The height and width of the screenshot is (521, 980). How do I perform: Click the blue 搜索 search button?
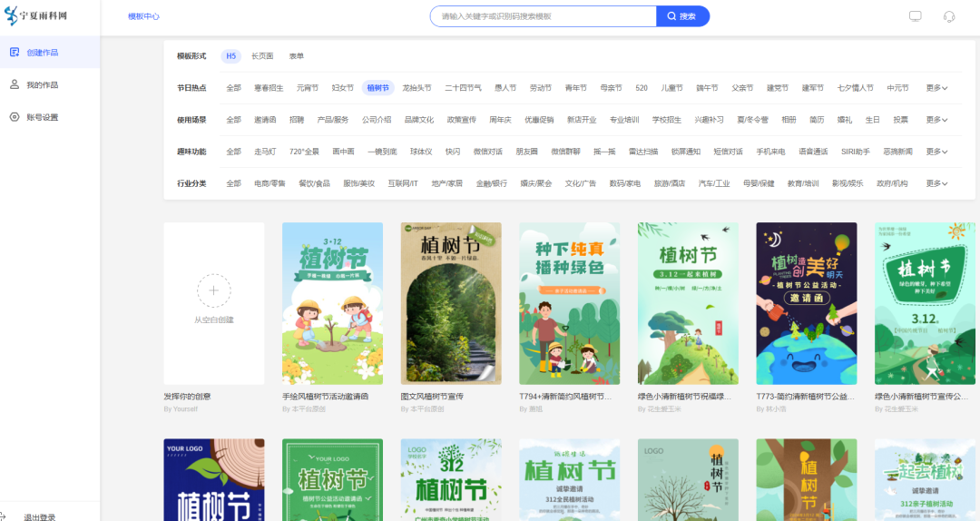point(682,16)
